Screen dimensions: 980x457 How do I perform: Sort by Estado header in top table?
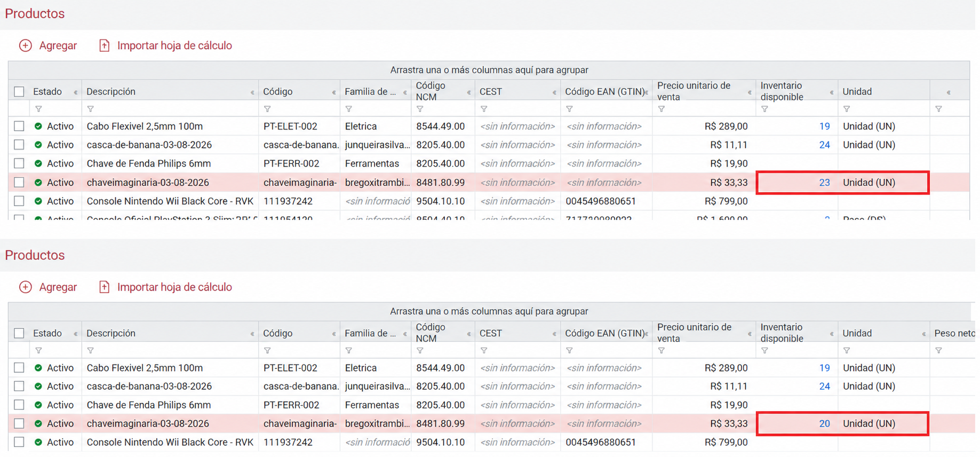point(47,92)
